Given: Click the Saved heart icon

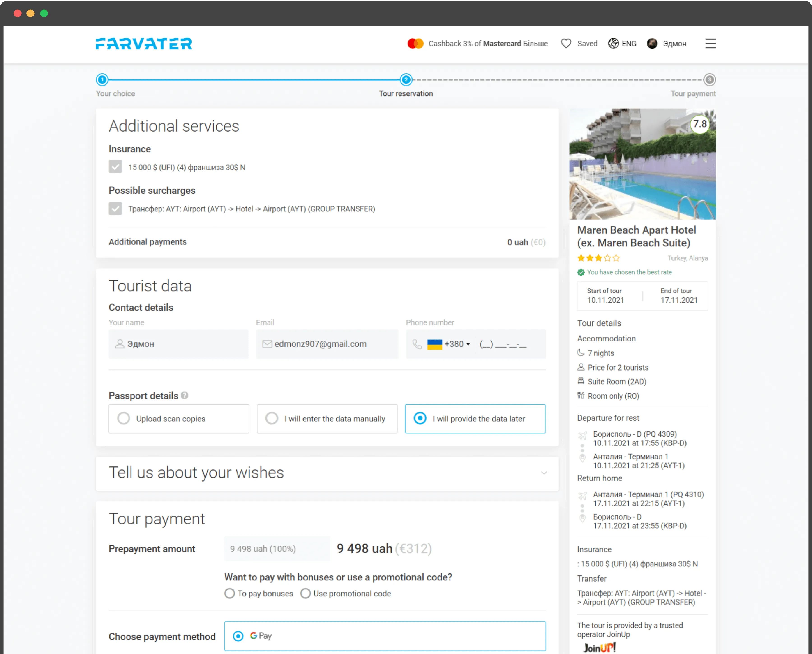Looking at the screenshot, I should pyautogui.click(x=566, y=44).
